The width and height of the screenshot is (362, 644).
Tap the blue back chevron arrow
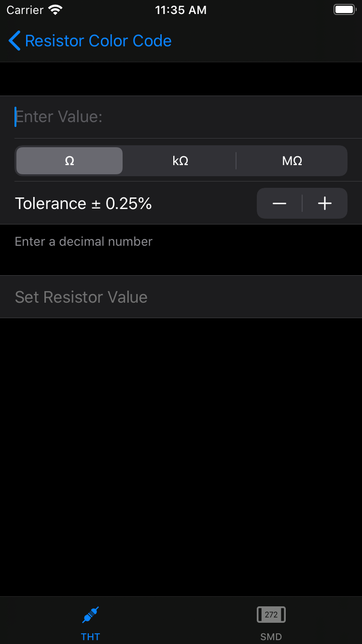click(14, 41)
